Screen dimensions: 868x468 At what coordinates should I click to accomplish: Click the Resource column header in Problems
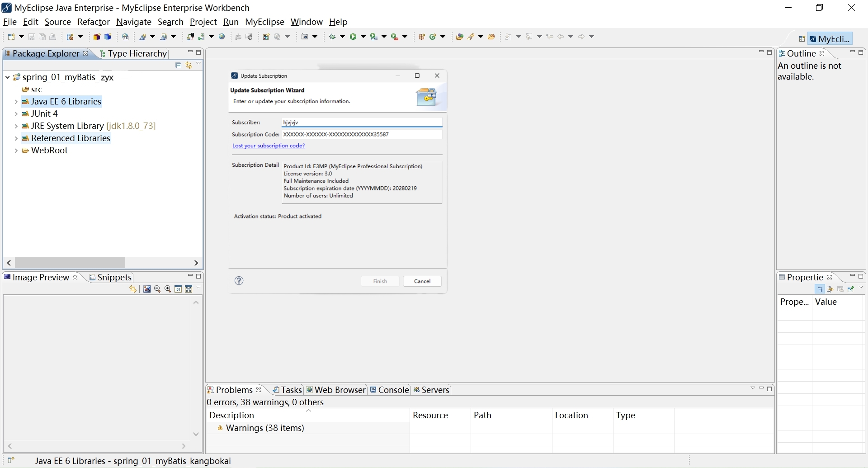[x=440, y=415]
